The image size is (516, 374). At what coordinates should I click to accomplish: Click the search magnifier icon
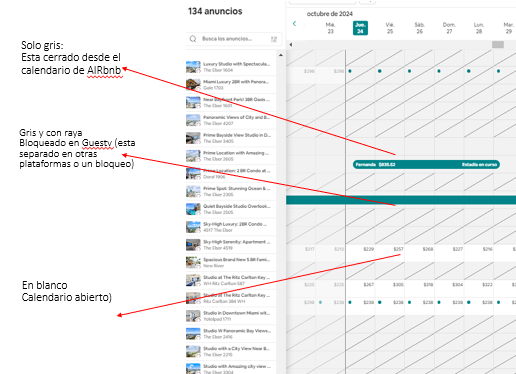pyautogui.click(x=193, y=39)
